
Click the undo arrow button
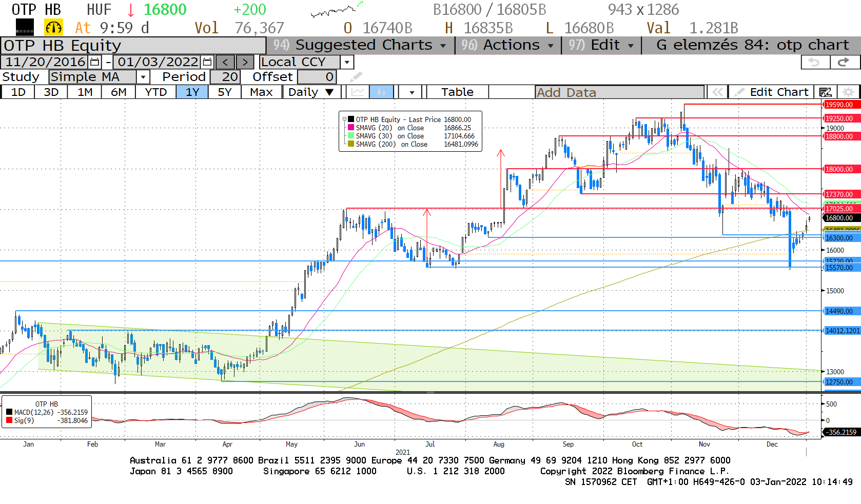pyautogui.click(x=815, y=62)
